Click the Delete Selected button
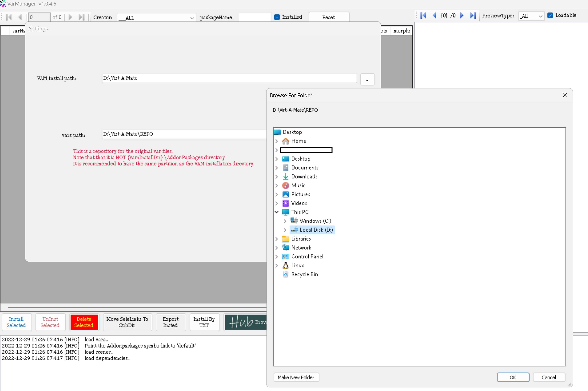Image resolution: width=588 pixels, height=391 pixels. click(84, 322)
